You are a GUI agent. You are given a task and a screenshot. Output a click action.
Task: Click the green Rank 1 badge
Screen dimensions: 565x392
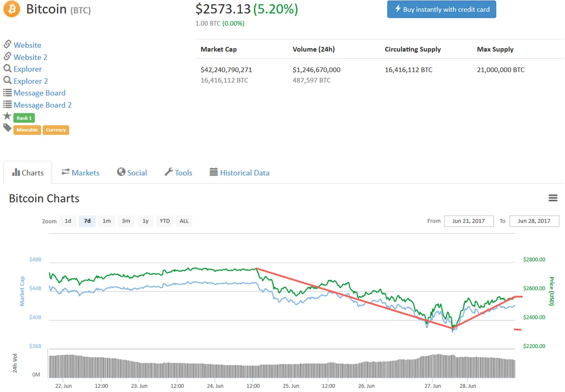(24, 118)
